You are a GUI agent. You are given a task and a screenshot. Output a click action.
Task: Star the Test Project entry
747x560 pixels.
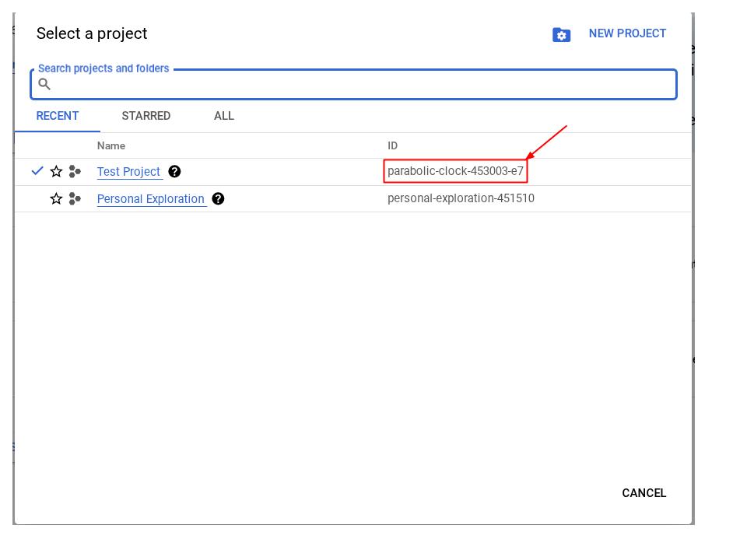pyautogui.click(x=57, y=171)
